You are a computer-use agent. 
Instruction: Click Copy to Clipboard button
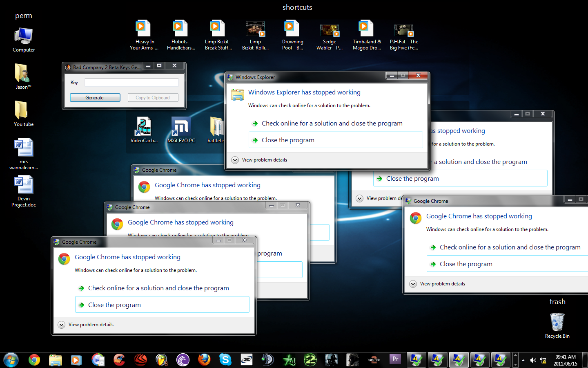153,98
